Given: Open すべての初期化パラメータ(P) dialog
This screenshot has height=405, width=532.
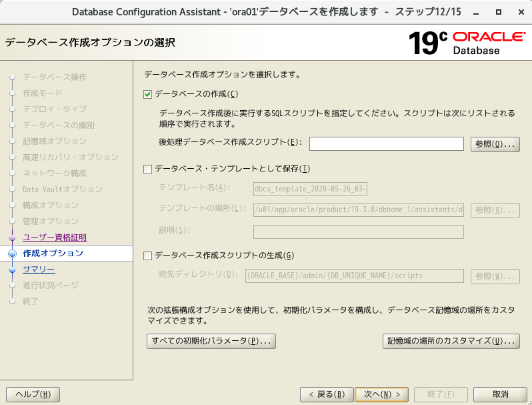Looking at the screenshot, I should click(211, 341).
